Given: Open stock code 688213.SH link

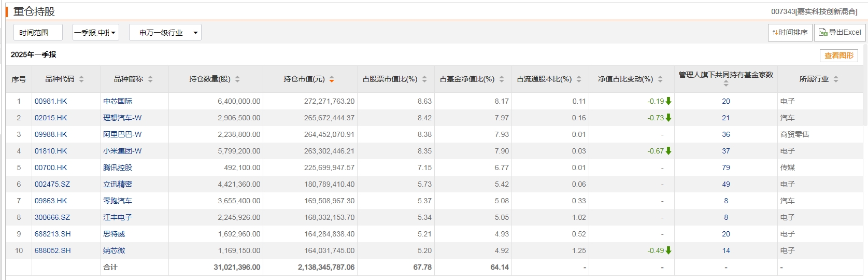Looking at the screenshot, I should pyautogui.click(x=53, y=234).
